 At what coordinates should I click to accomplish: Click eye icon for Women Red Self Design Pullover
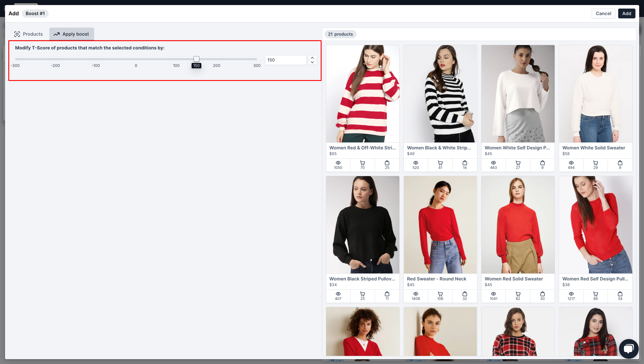click(571, 294)
